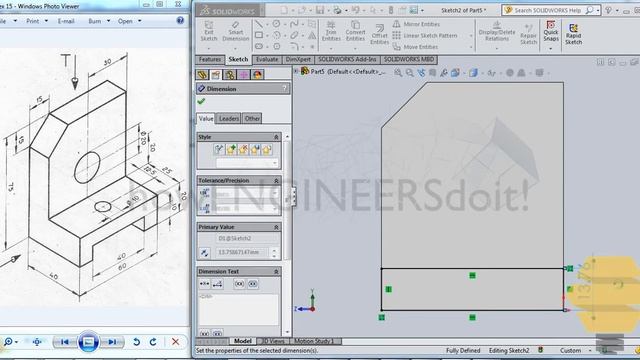Pick the Spline sketch tool
This screenshot has height=360, width=640.
click(294, 24)
